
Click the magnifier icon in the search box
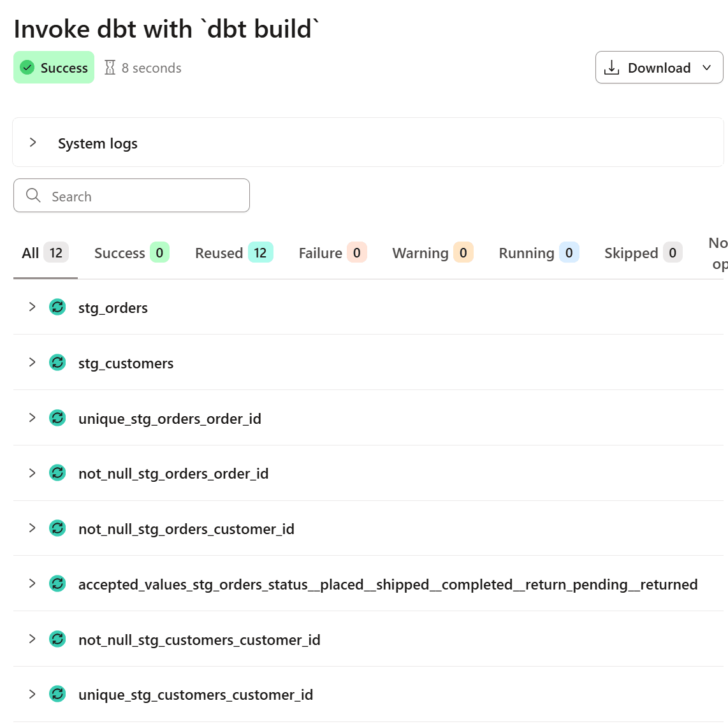pyautogui.click(x=33, y=196)
